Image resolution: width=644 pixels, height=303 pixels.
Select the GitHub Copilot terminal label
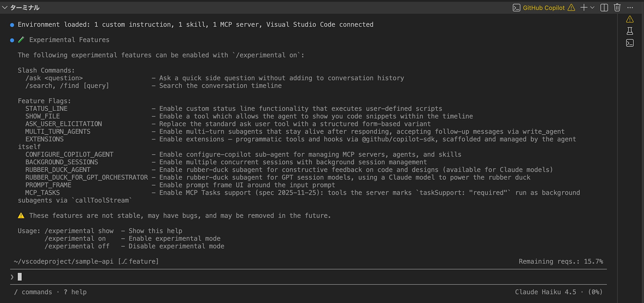pyautogui.click(x=544, y=8)
